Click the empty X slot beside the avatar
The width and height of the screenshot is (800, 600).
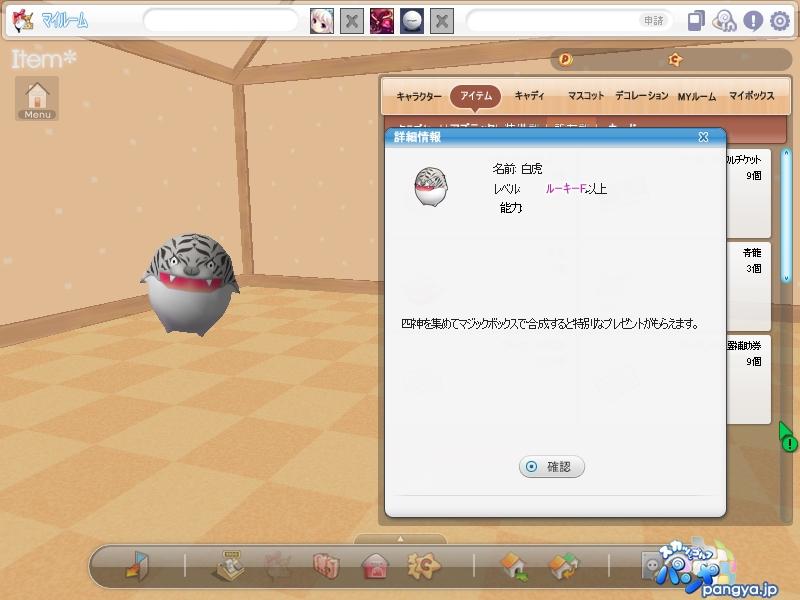(x=352, y=21)
